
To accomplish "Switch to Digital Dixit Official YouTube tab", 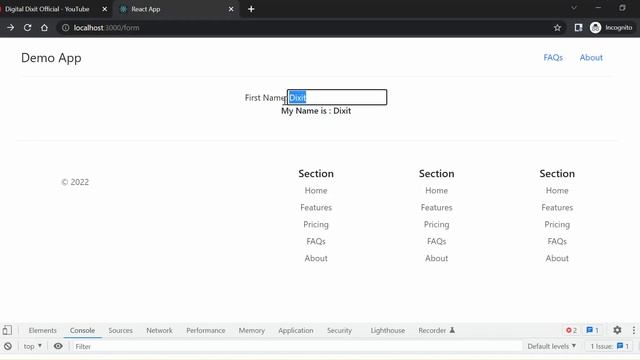I will (x=47, y=9).
